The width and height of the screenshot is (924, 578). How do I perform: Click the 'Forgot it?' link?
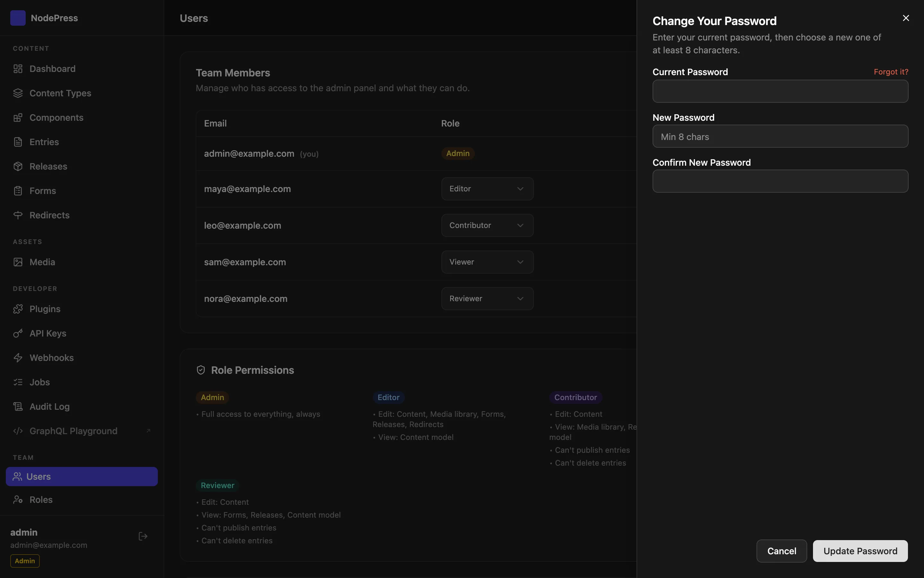pyautogui.click(x=891, y=72)
